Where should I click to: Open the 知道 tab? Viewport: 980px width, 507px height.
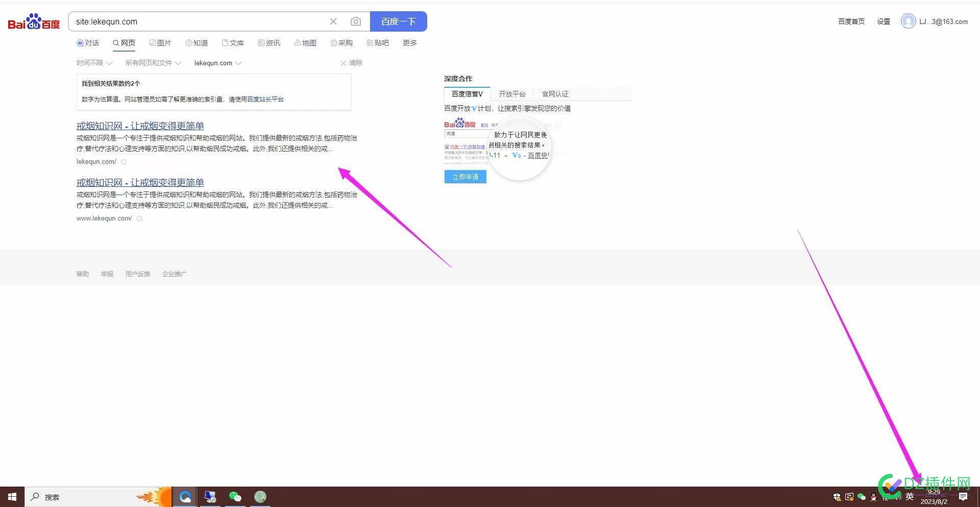coord(197,43)
